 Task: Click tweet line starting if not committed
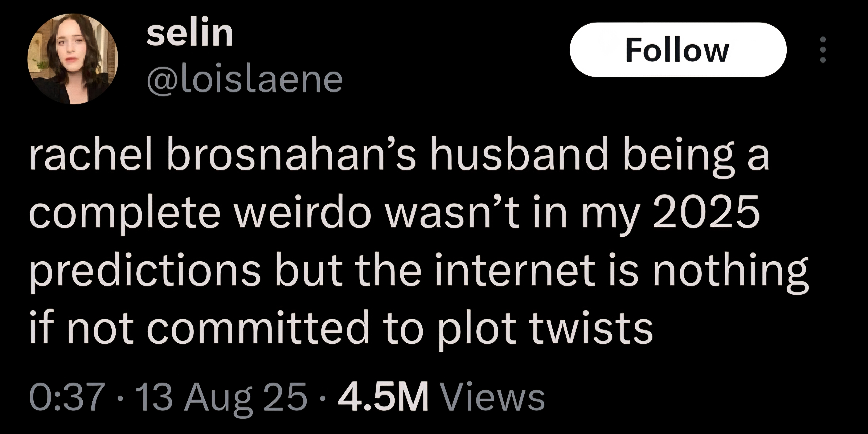click(341, 329)
